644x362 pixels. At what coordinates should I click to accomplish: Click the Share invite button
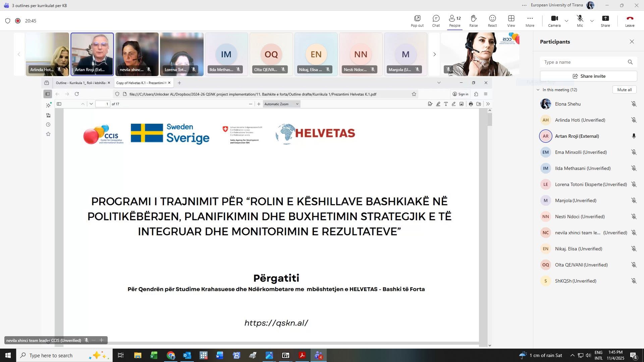tap(588, 76)
